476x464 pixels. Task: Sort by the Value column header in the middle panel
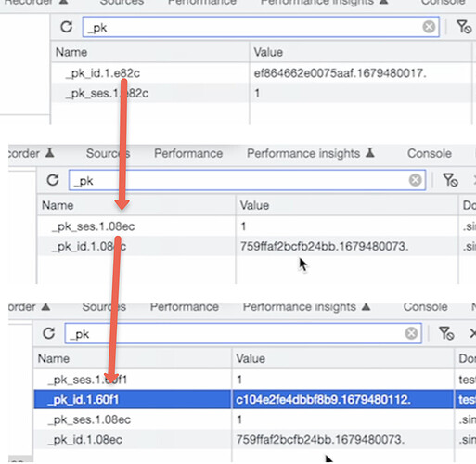(254, 205)
